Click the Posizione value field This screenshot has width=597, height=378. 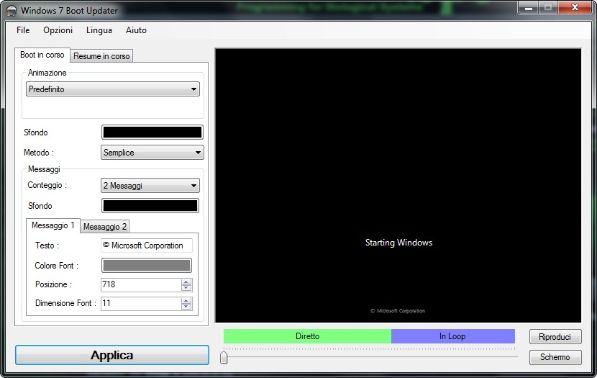pos(140,284)
